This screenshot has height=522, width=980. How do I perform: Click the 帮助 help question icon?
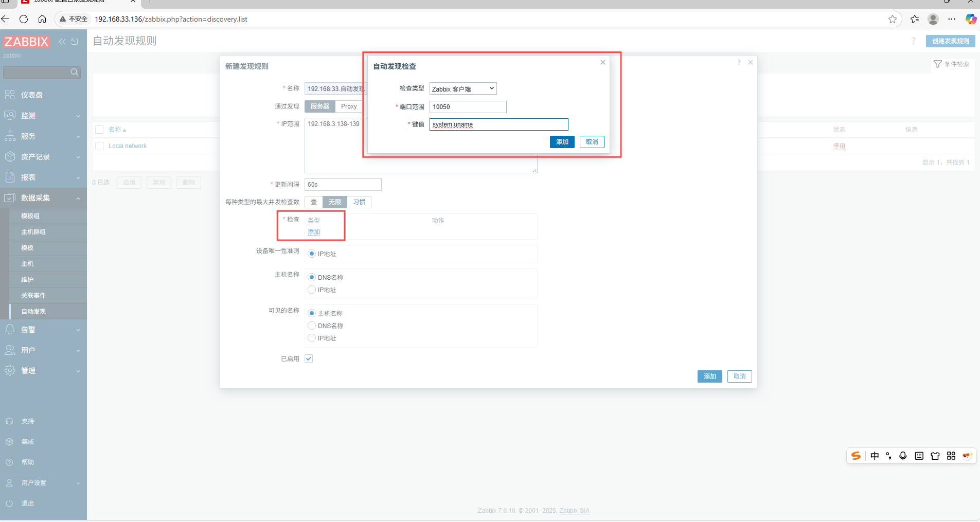coord(9,462)
